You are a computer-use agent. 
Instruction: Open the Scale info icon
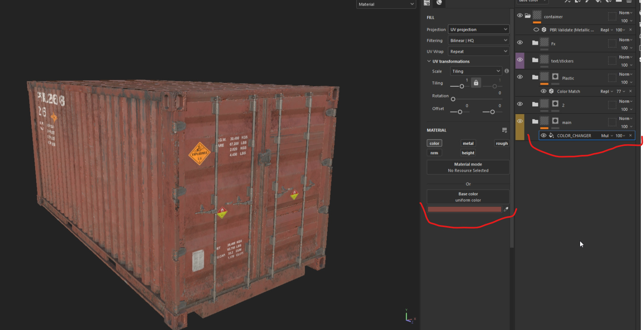(x=507, y=71)
